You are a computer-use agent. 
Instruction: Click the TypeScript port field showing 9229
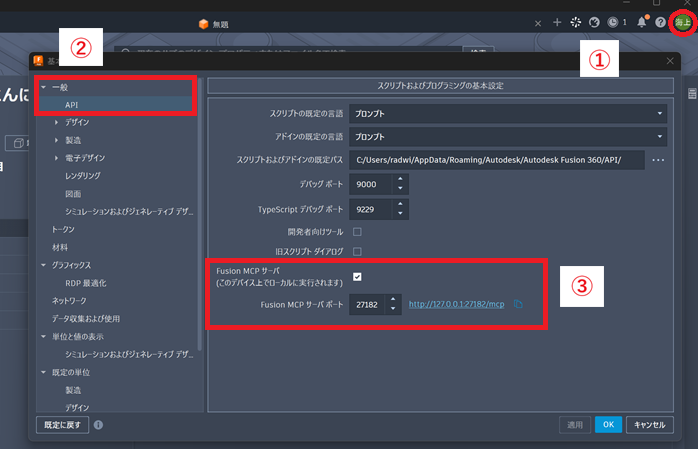[371, 209]
